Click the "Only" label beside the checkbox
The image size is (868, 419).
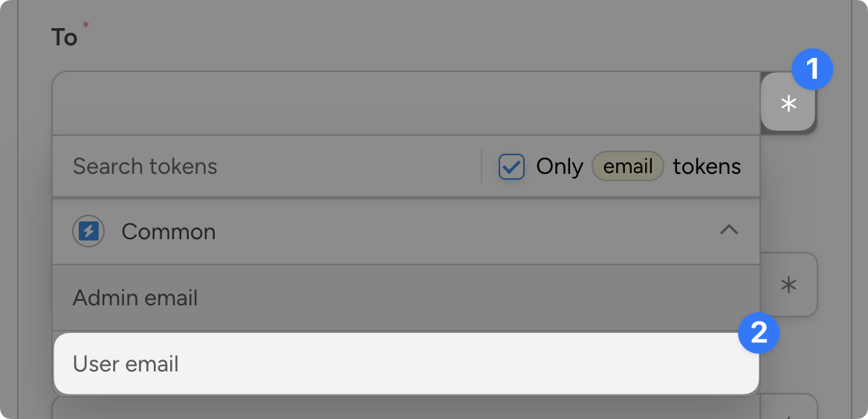pos(559,167)
